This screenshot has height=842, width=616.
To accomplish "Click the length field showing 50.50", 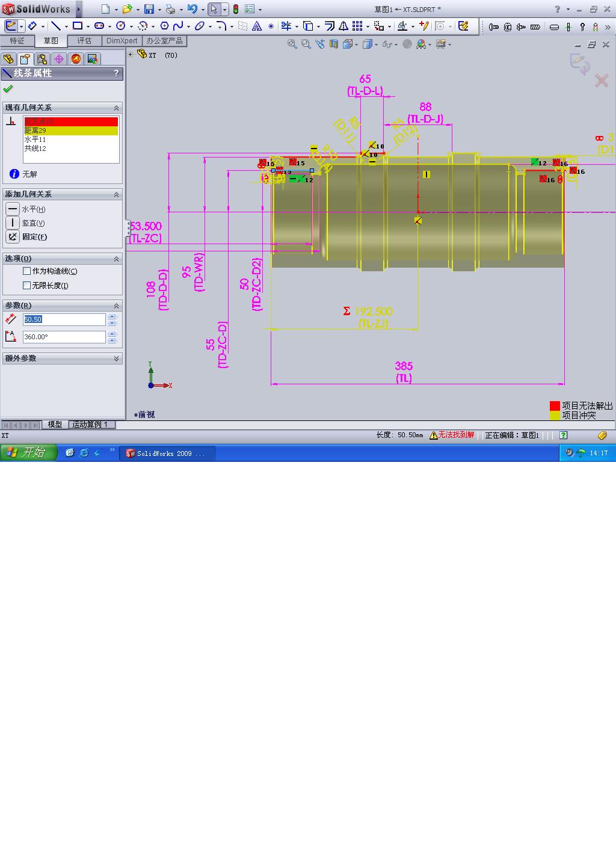I will [64, 319].
